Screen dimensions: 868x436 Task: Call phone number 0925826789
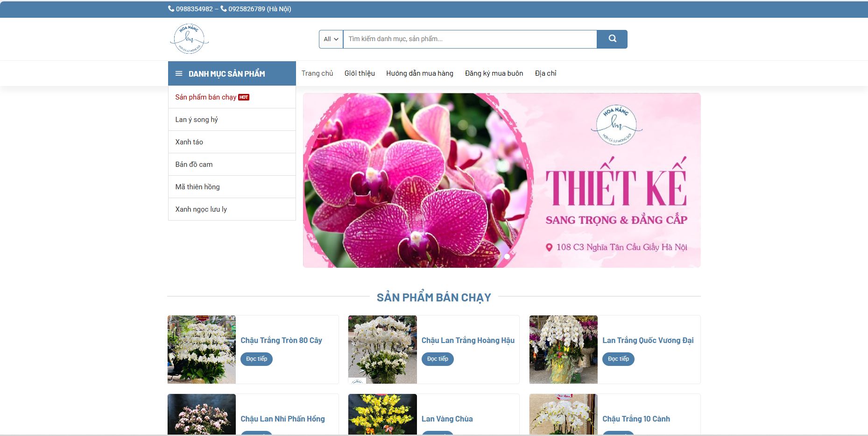coord(247,9)
